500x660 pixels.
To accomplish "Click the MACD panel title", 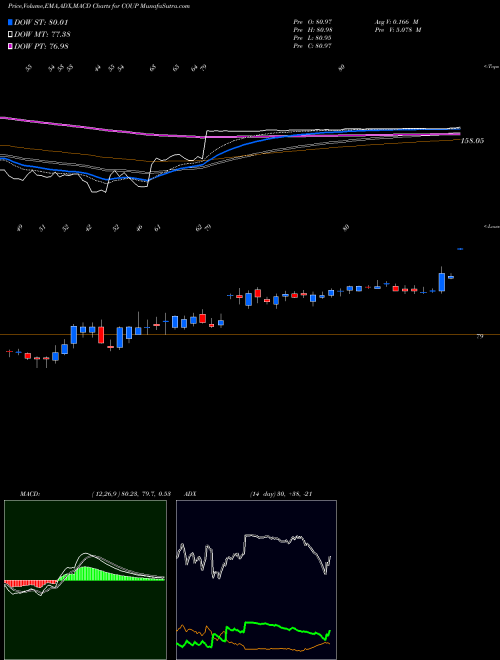I will (29, 494).
